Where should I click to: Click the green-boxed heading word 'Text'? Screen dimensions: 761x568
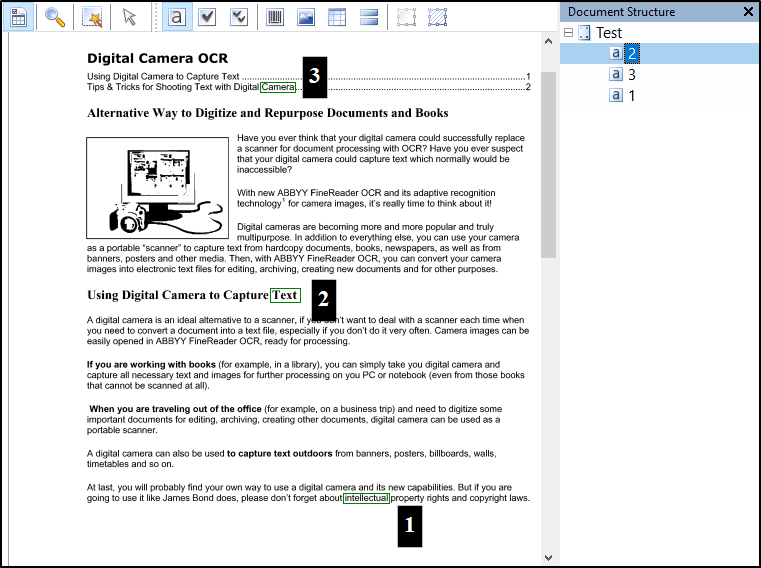[285, 295]
